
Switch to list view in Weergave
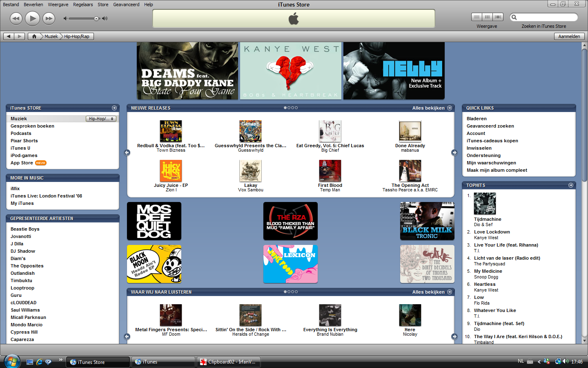477,17
